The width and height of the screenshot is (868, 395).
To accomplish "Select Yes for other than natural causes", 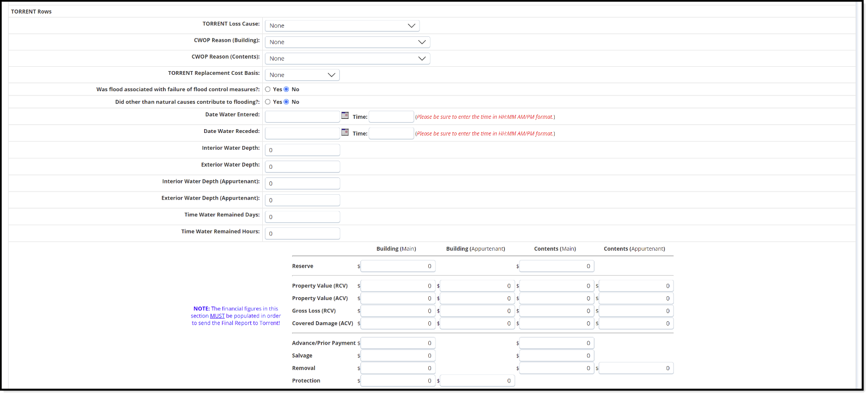I will click(268, 102).
